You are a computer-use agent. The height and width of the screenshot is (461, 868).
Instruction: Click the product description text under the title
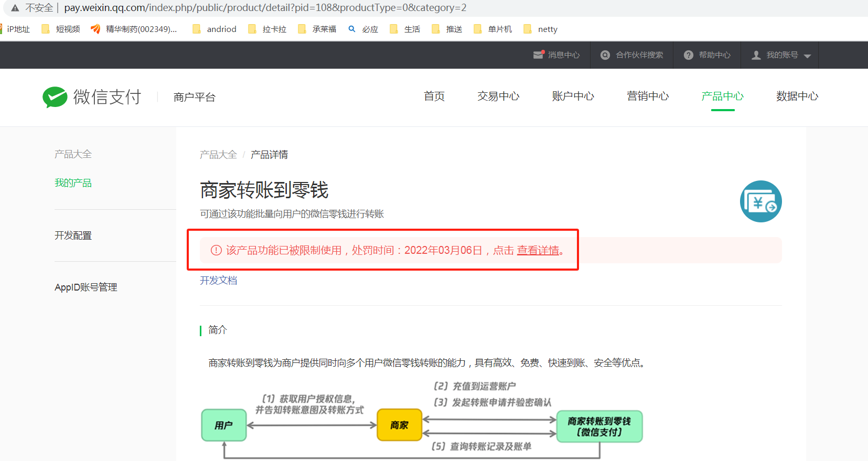pyautogui.click(x=292, y=214)
